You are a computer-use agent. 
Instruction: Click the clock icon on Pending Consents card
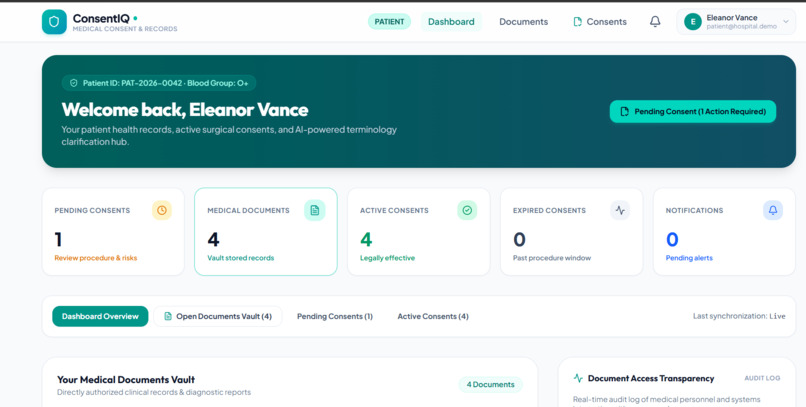(162, 210)
